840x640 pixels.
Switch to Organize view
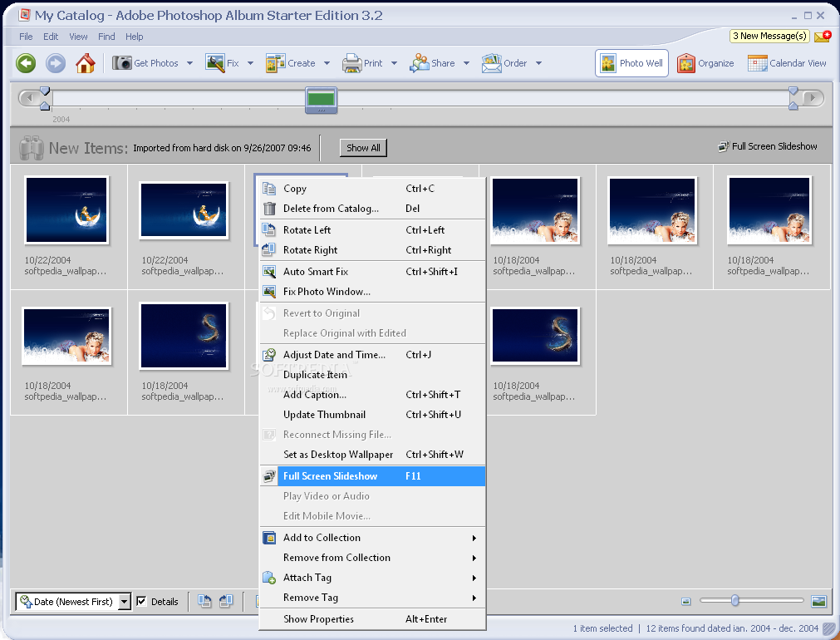(x=705, y=63)
